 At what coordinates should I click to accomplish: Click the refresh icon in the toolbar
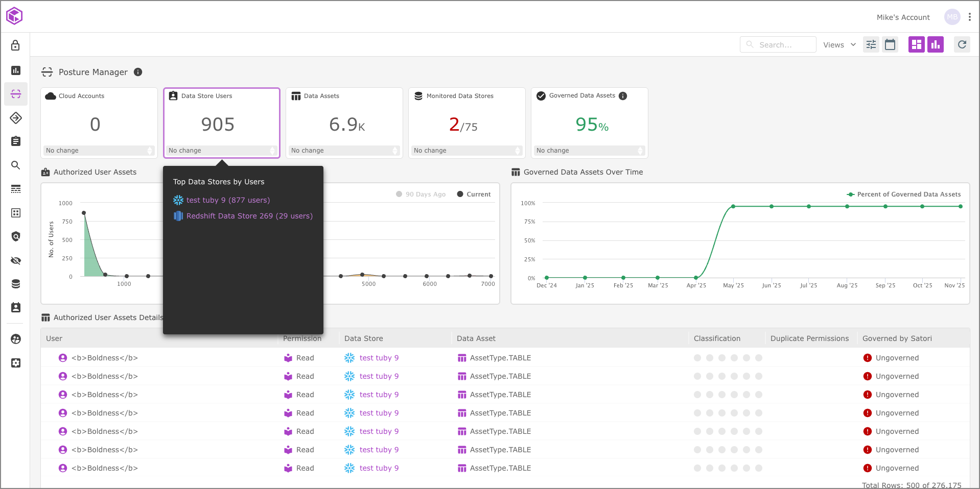click(962, 45)
